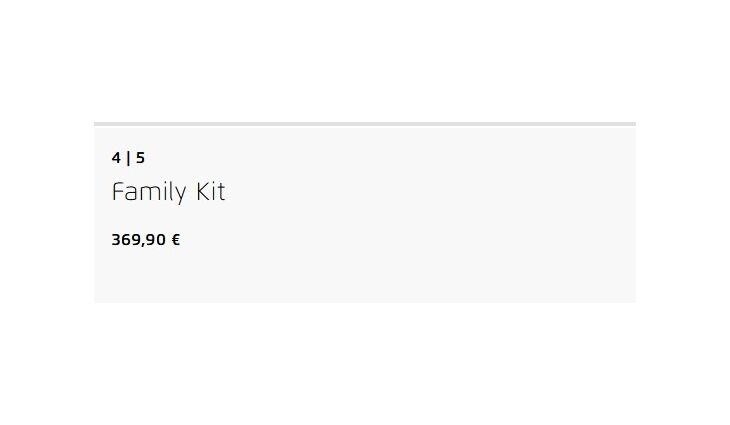Click the gray bar above the card

pos(364,124)
